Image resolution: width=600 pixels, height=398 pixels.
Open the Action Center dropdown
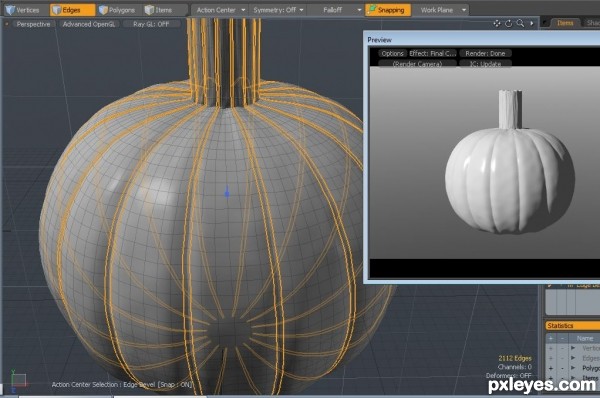click(x=219, y=10)
